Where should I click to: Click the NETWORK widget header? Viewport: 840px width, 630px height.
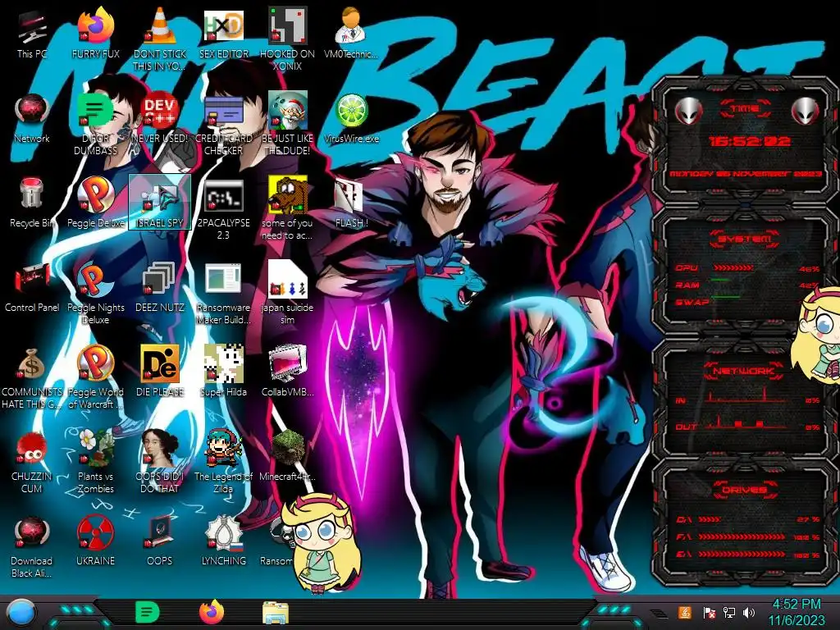745,371
